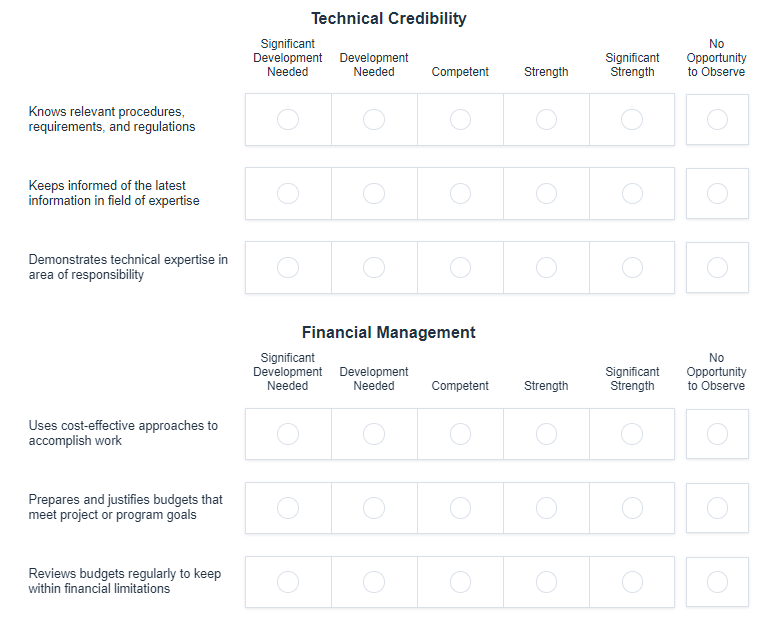
Task: Select Competent for 'Demonstrates technical expertise'
Action: (x=460, y=268)
